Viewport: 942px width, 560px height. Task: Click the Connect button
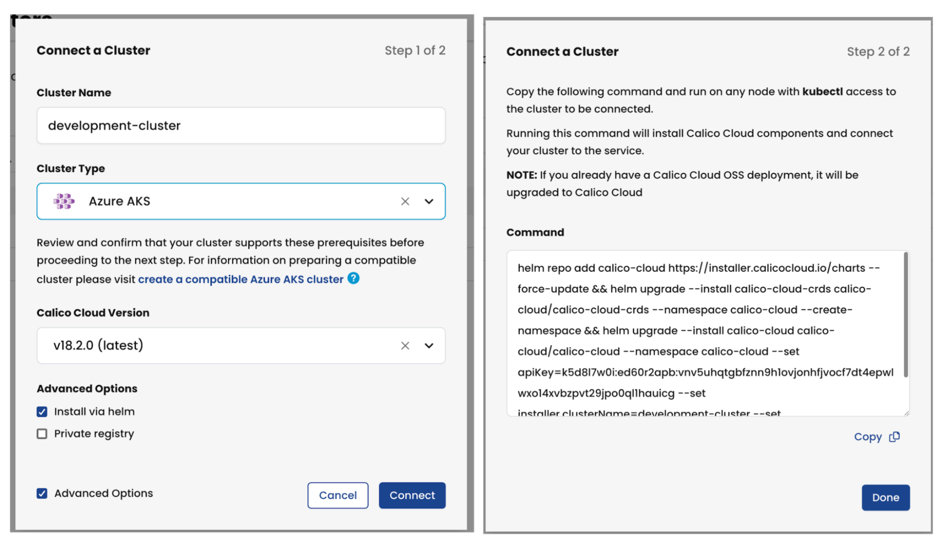(412, 495)
